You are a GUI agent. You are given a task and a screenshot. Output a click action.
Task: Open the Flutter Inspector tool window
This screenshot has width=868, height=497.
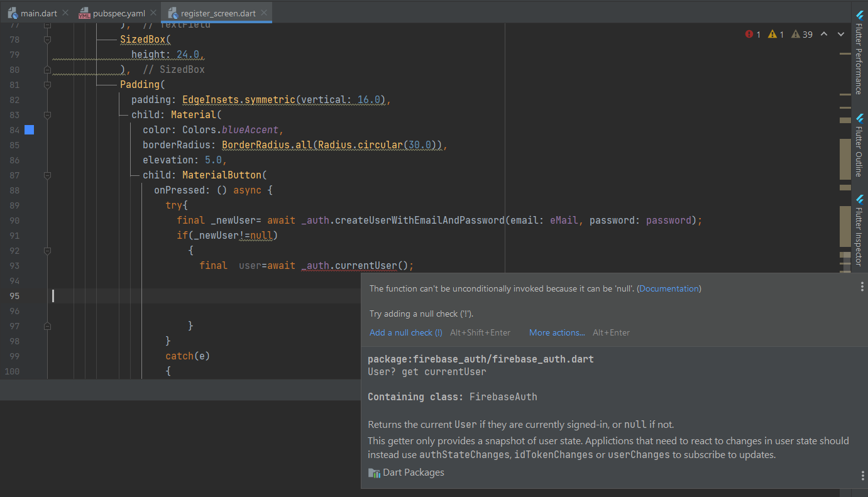point(859,231)
